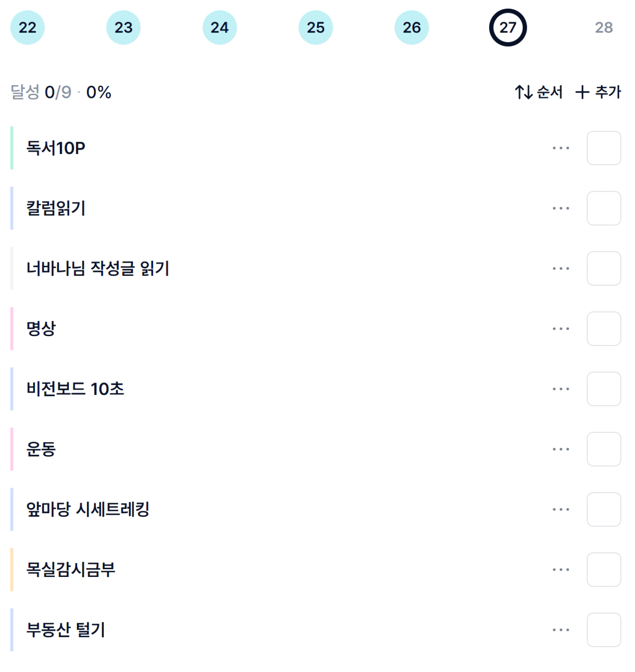This screenshot has width=635, height=672.
Task: Select the highlighted day 27
Action: (508, 28)
